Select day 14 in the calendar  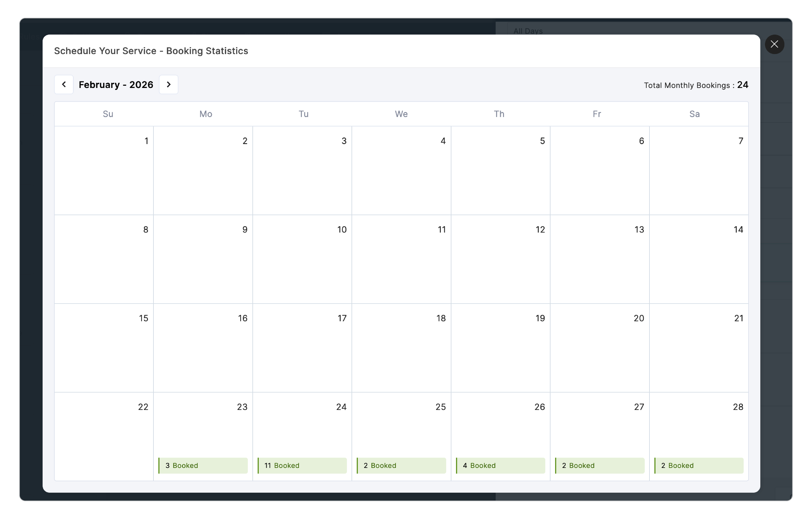click(x=699, y=259)
